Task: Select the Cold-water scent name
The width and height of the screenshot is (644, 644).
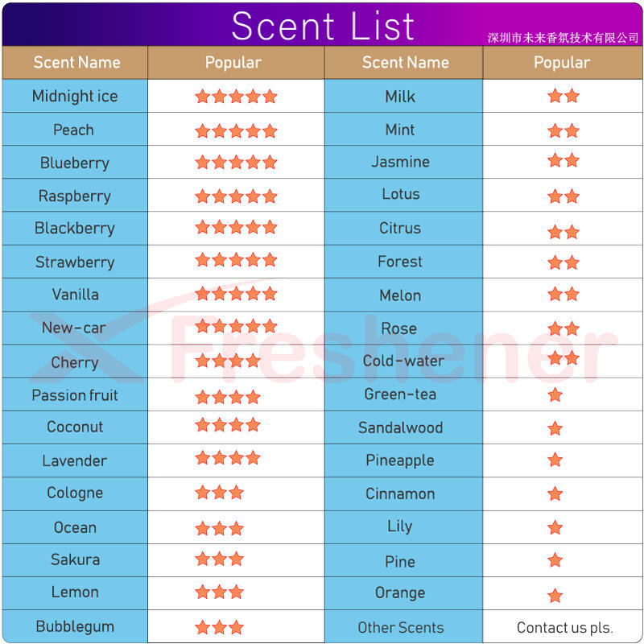Action: (x=403, y=361)
